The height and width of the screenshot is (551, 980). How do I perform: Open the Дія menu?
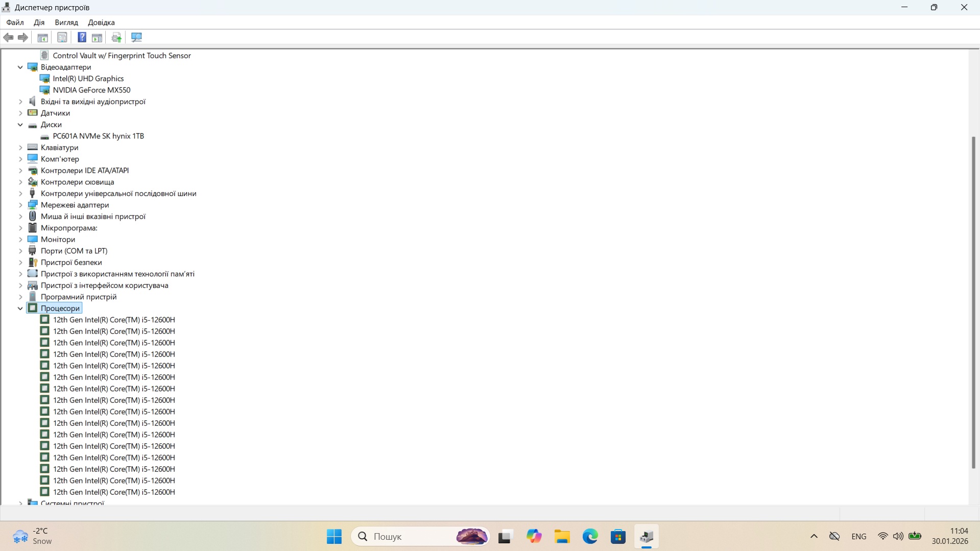pyautogui.click(x=39, y=22)
